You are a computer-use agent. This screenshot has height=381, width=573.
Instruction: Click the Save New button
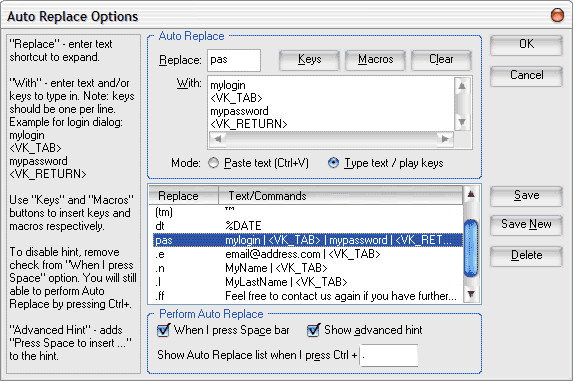526,224
